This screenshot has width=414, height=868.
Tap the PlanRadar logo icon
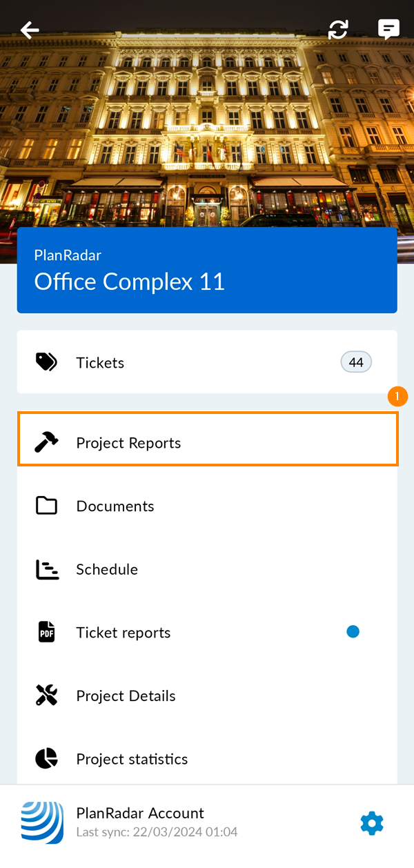click(x=42, y=822)
